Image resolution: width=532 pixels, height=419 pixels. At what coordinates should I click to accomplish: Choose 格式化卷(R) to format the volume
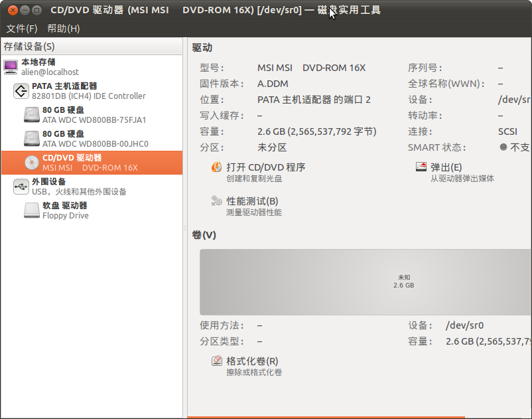point(246,366)
